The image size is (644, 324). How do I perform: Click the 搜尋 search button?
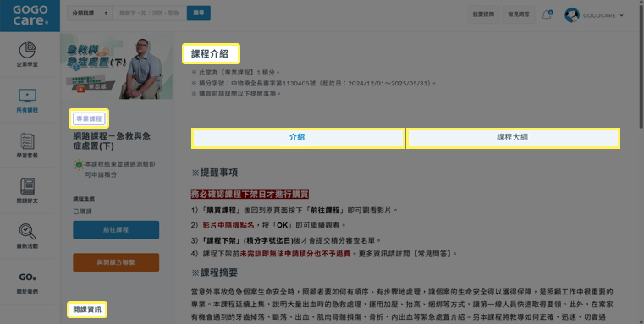(199, 14)
